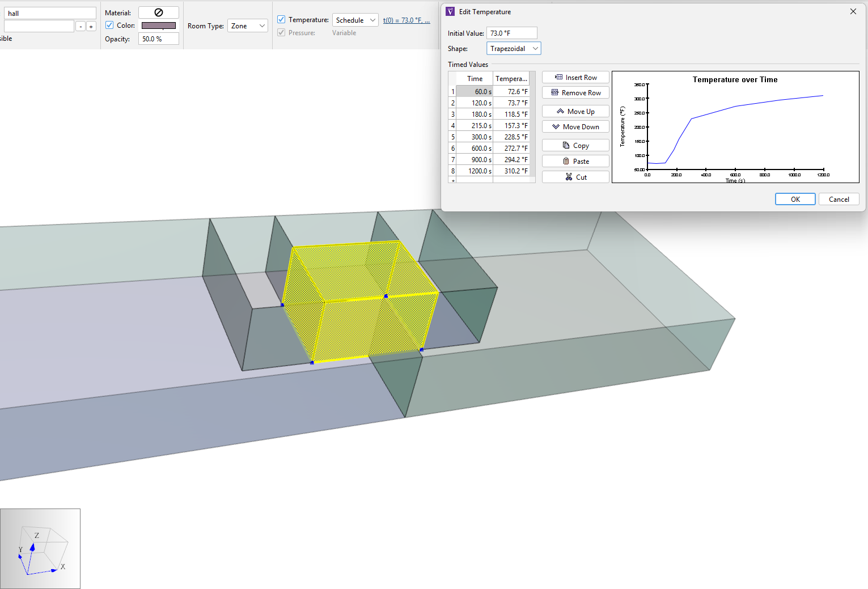The width and height of the screenshot is (868, 589).
Task: Click the room color swatch
Action: pos(159,26)
